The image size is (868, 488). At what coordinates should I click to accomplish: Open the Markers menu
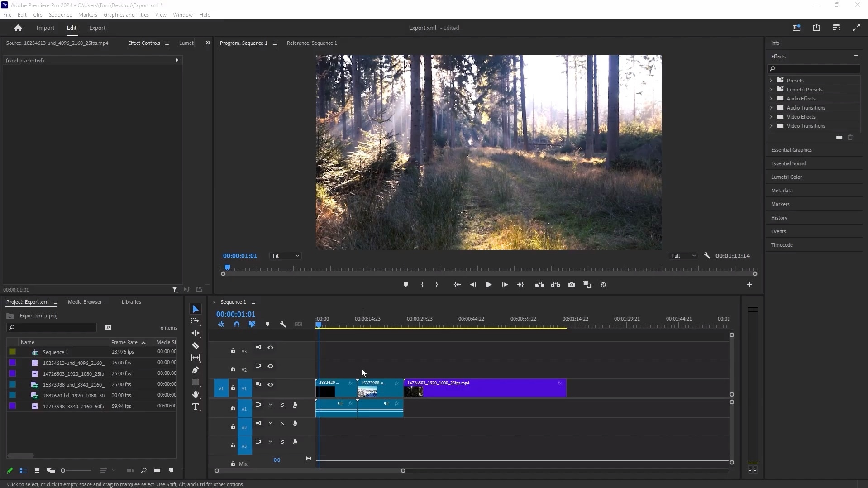87,15
